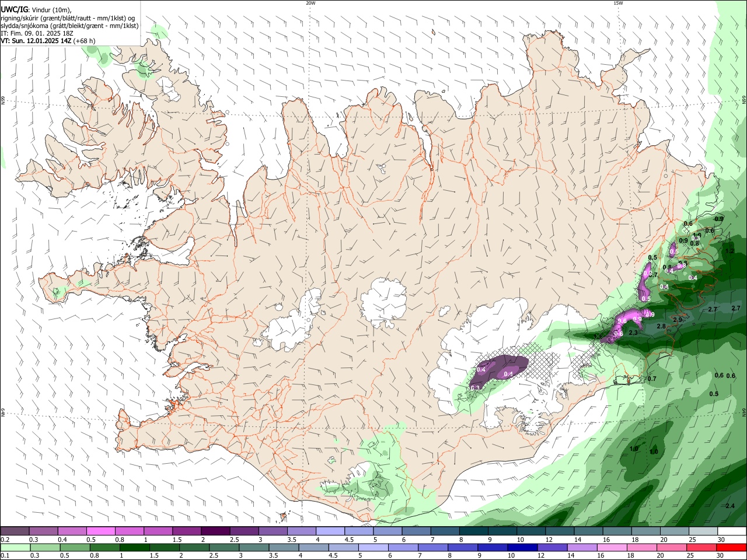Choose the upper legend swatch starting at 12

560,531
